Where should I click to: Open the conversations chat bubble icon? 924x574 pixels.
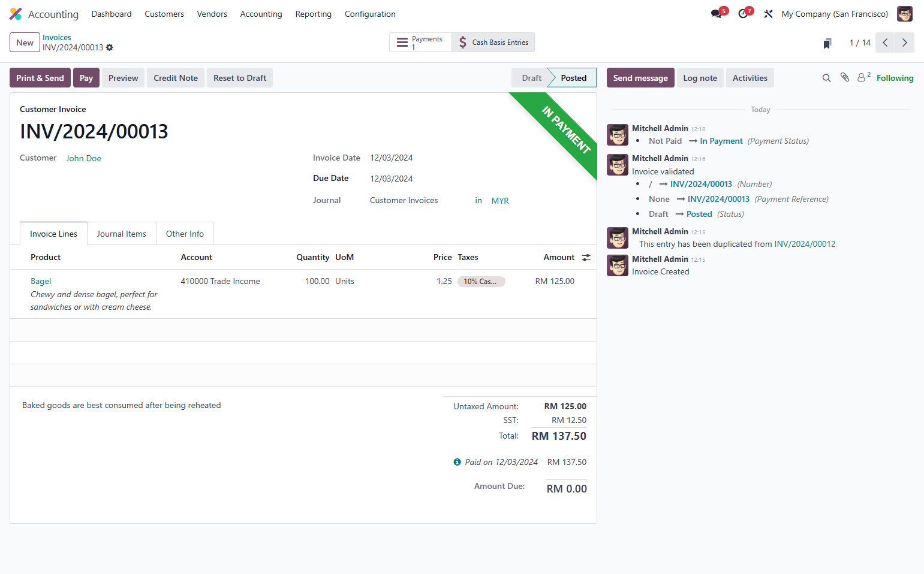point(717,14)
